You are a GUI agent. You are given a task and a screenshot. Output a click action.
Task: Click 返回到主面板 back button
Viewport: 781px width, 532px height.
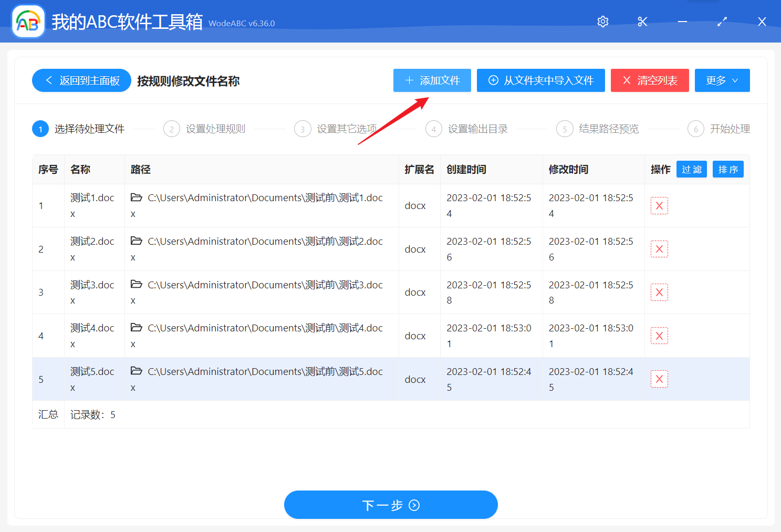pyautogui.click(x=81, y=80)
